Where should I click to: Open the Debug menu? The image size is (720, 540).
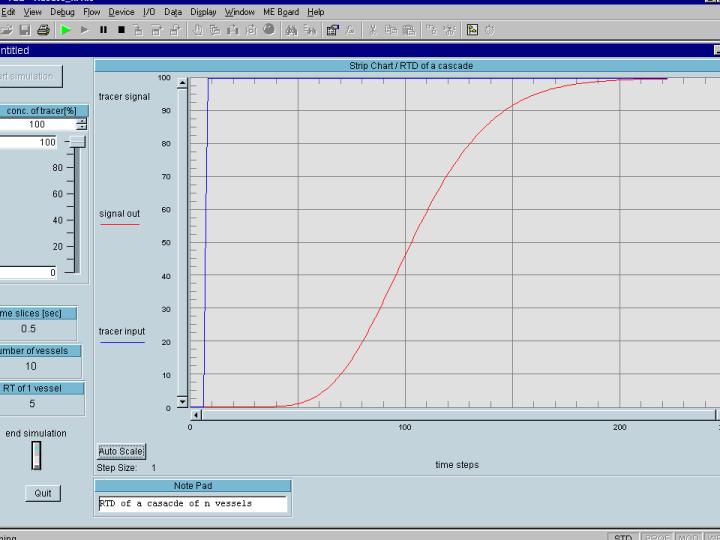62,12
